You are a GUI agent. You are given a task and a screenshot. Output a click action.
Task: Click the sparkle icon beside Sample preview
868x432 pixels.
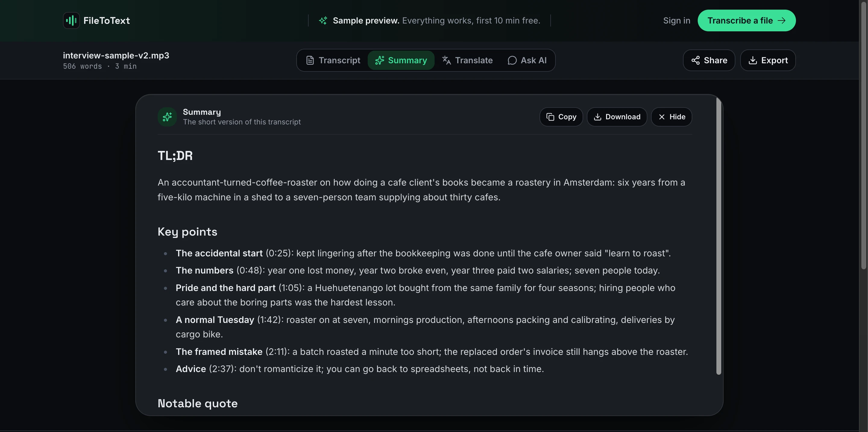[x=323, y=20]
